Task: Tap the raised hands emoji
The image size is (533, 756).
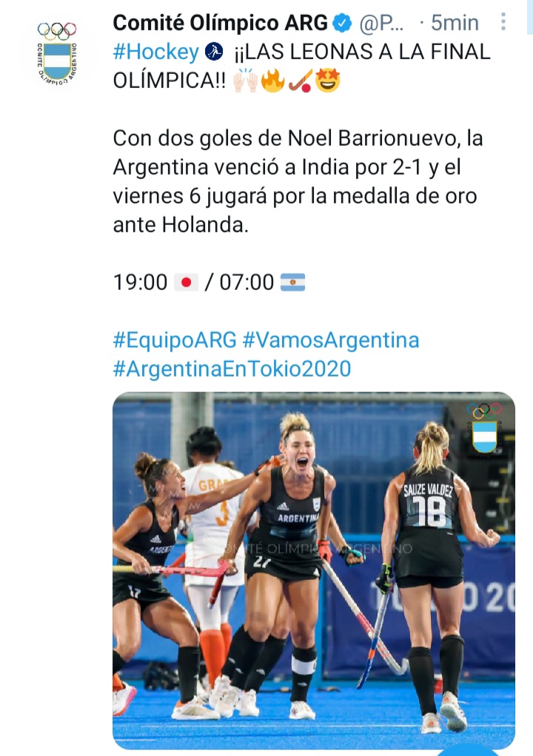Action: pos(246,81)
